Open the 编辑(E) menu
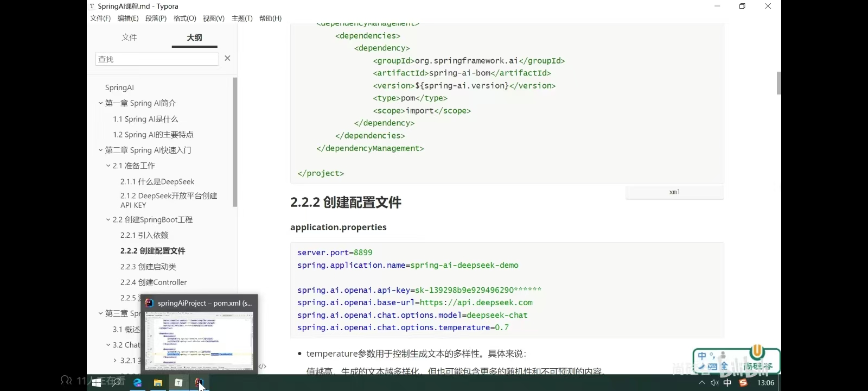 click(128, 18)
